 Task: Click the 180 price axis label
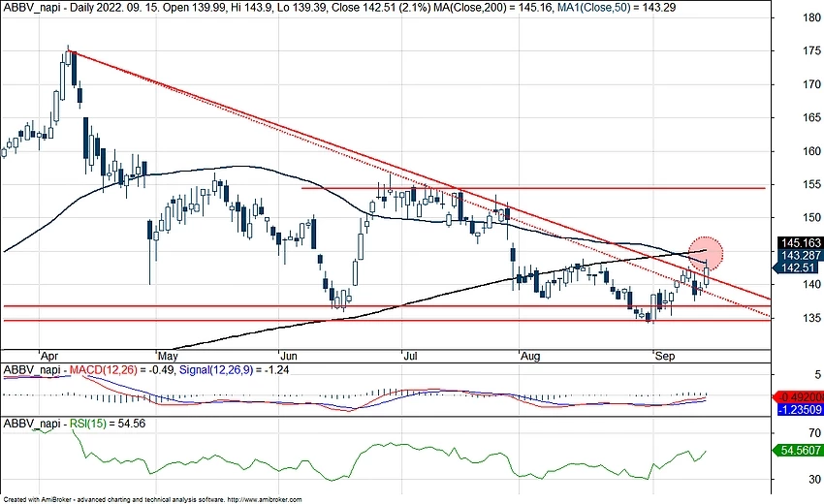pyautogui.click(x=812, y=17)
